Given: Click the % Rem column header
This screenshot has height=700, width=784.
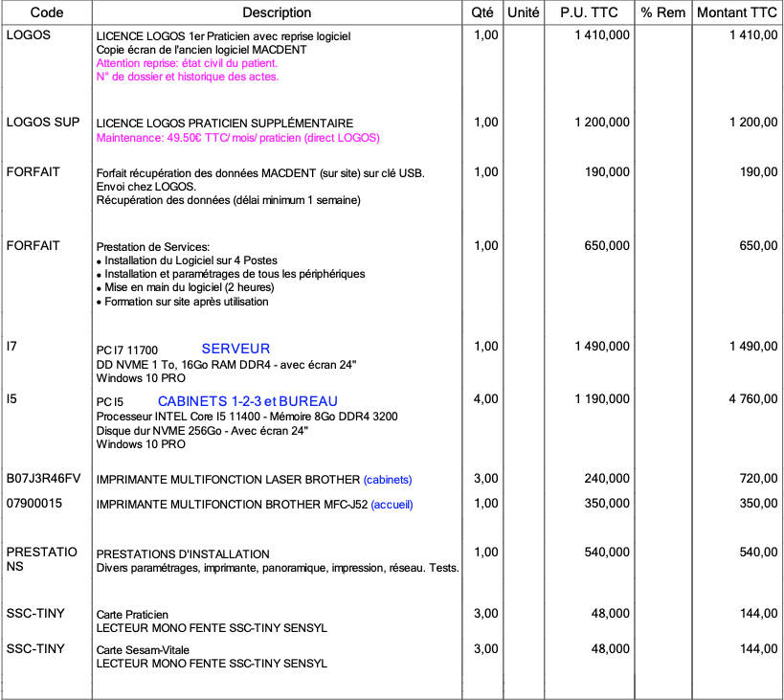Looking at the screenshot, I should coord(663,12).
